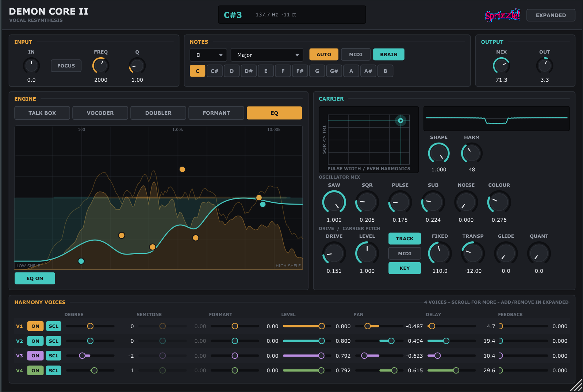Click the GLIDE knob
Viewport: 583px width, 392px height.
coord(506,253)
